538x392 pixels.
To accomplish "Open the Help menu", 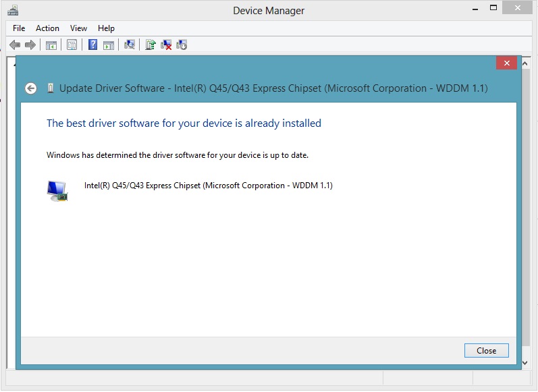I will (x=106, y=28).
